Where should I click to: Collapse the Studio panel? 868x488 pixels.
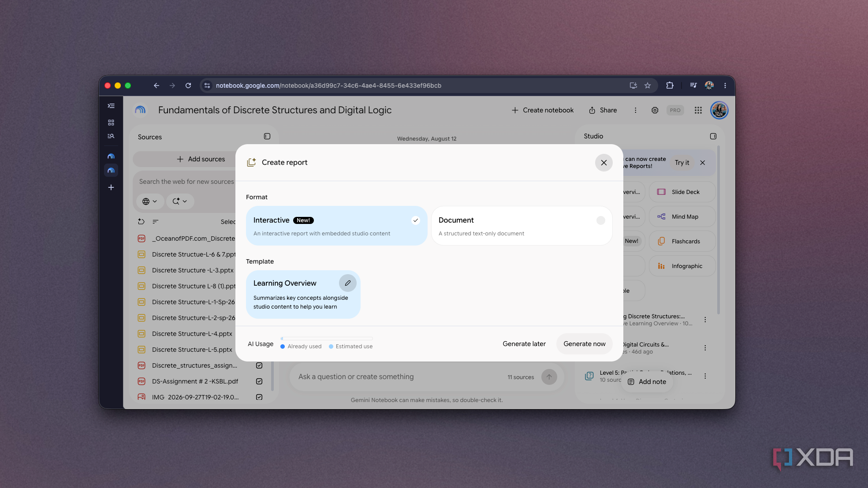[713, 137]
